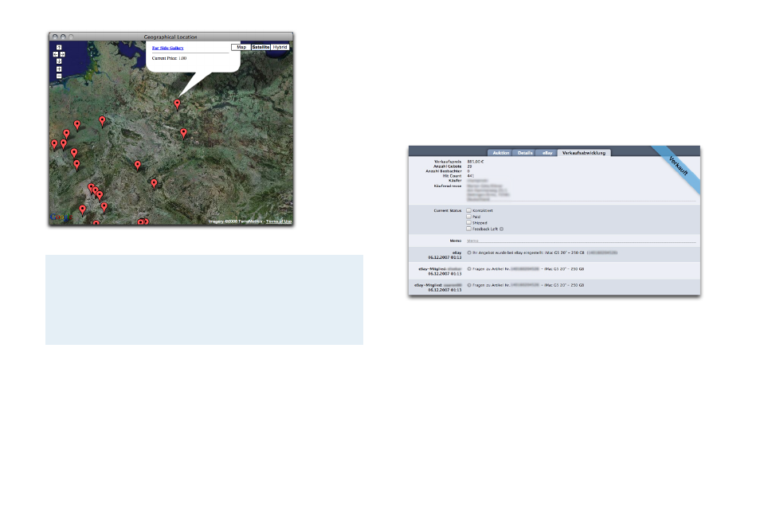Switch map view to Map
Viewport: 760px width, 532px height.
(x=241, y=48)
